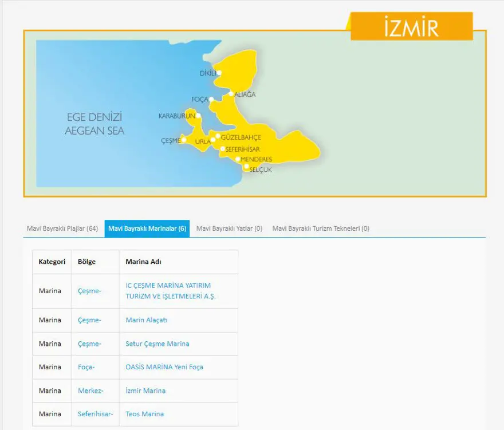
Task: Open OASİS MARİNA Yeni Foça link
Action: (164, 367)
